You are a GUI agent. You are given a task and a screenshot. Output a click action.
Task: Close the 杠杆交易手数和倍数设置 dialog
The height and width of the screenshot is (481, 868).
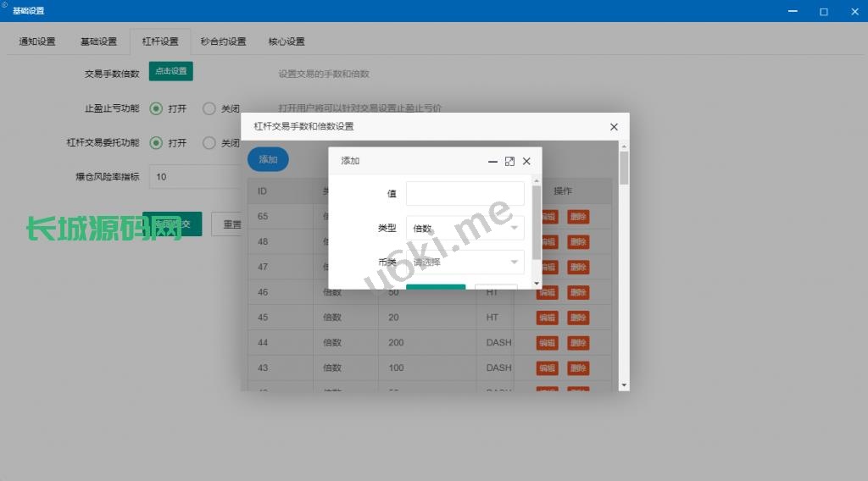[x=614, y=127]
